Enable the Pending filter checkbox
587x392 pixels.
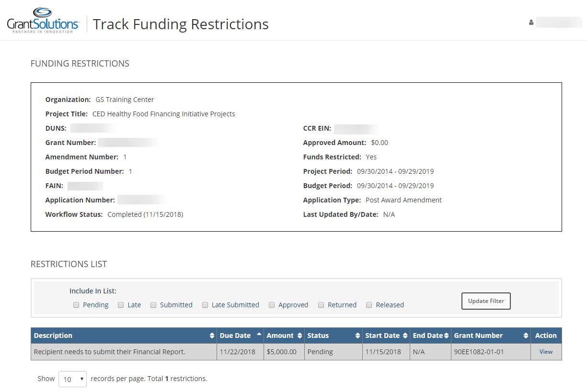(x=76, y=305)
